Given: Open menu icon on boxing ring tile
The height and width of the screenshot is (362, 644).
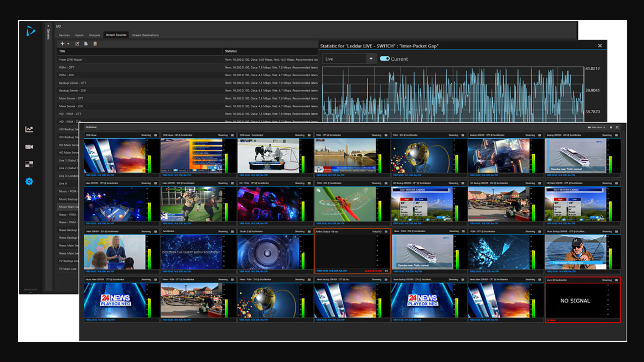Looking at the screenshot, I should point(155,183).
